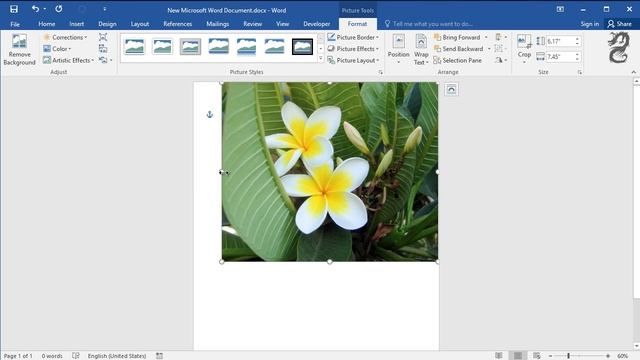The width and height of the screenshot is (640, 360).
Task: Open the Selection Pane
Action: (457, 60)
